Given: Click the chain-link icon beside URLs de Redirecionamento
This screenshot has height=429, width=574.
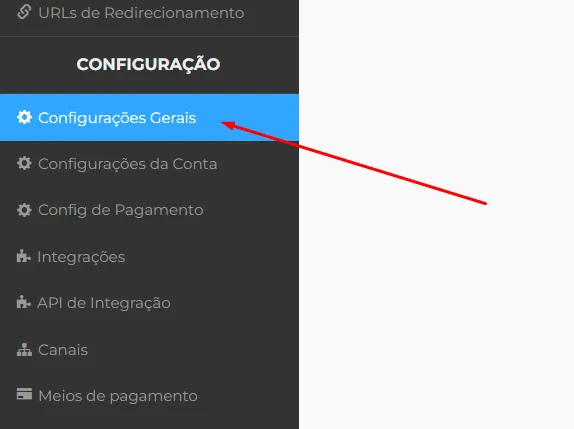Looking at the screenshot, I should (x=24, y=12).
